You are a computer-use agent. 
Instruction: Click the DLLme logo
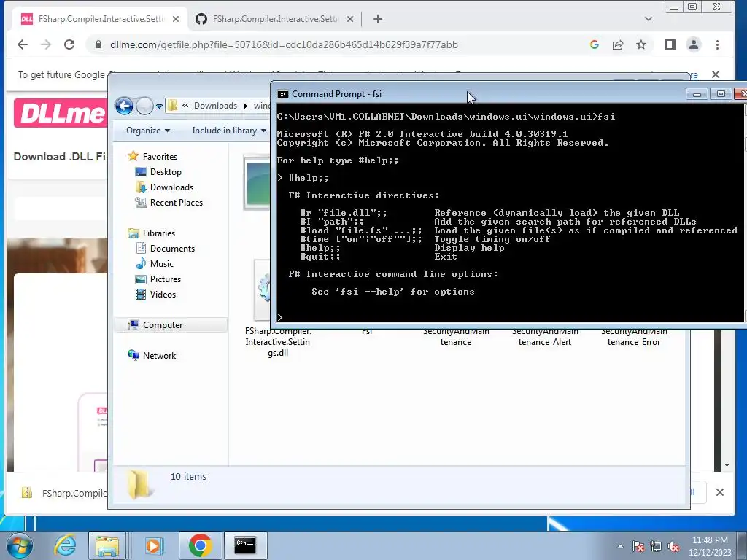(60, 113)
